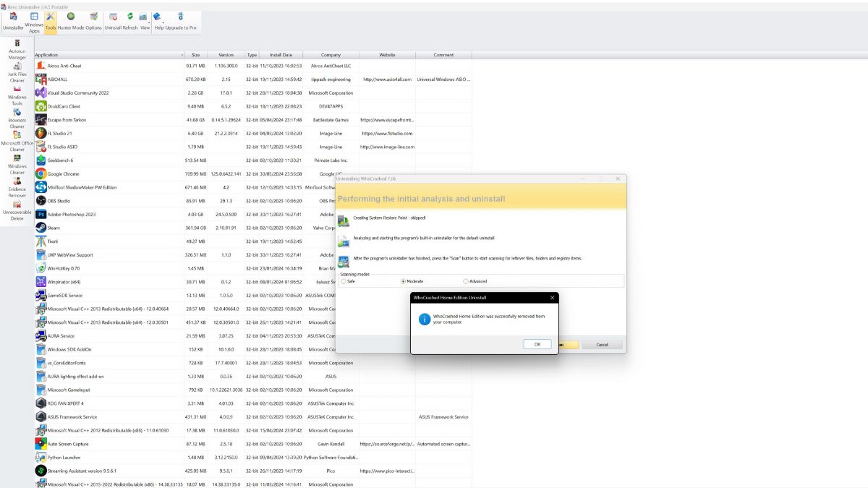Select the Tools toolbar button
This screenshot has width=868, height=488.
coord(51,22)
